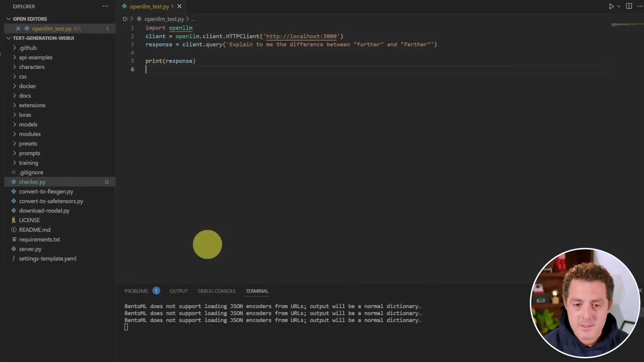Open run options dropdown arrow
Image resolution: width=644 pixels, height=362 pixels.
pos(619,6)
